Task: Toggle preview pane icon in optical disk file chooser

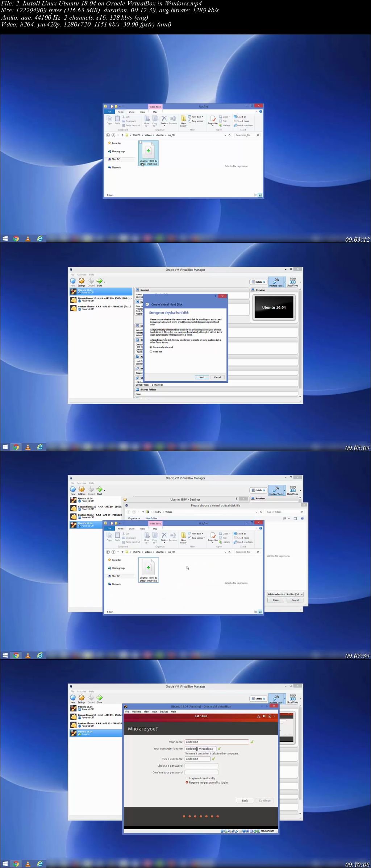Action: (295, 519)
